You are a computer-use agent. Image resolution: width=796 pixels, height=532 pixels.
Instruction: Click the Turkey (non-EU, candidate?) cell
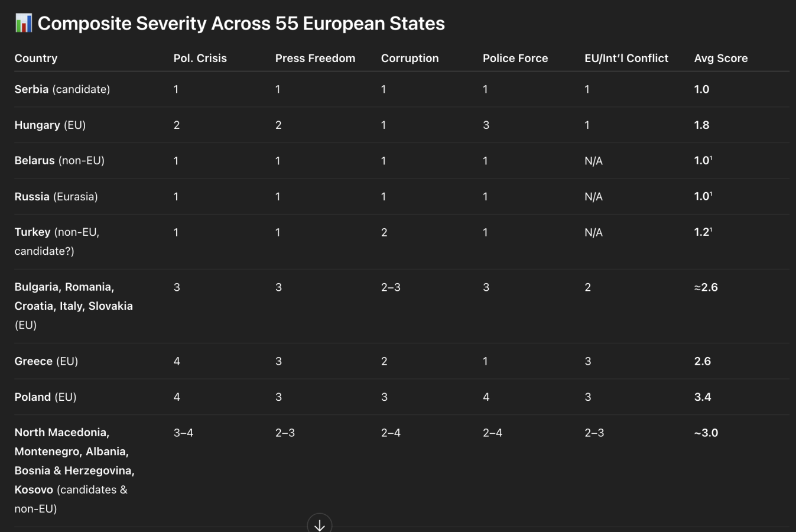pyautogui.click(x=57, y=241)
